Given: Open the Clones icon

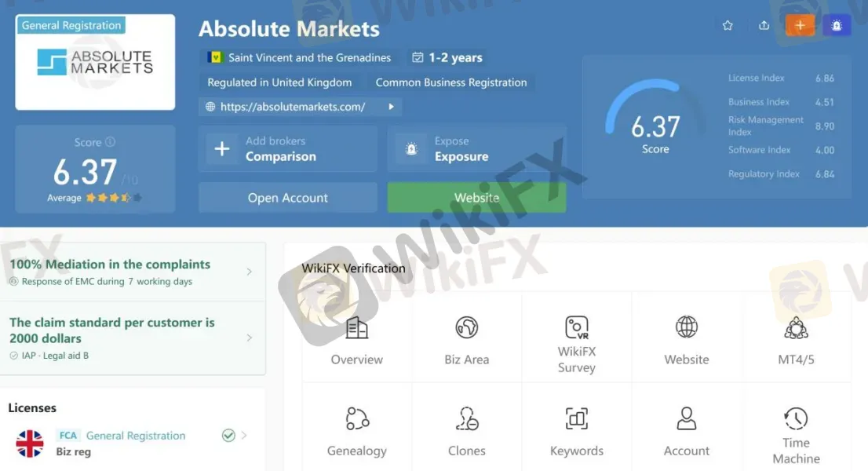Looking at the screenshot, I should pyautogui.click(x=467, y=419).
